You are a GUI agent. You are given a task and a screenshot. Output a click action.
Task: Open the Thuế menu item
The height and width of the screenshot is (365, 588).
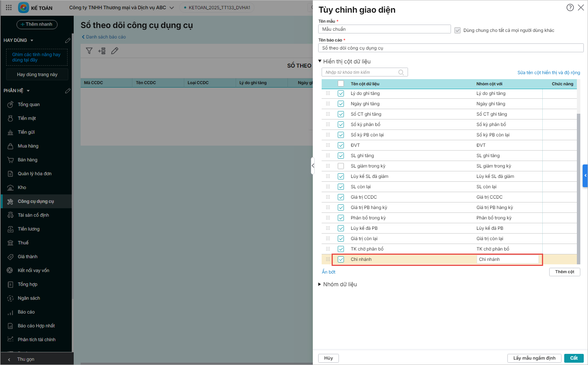(x=23, y=243)
